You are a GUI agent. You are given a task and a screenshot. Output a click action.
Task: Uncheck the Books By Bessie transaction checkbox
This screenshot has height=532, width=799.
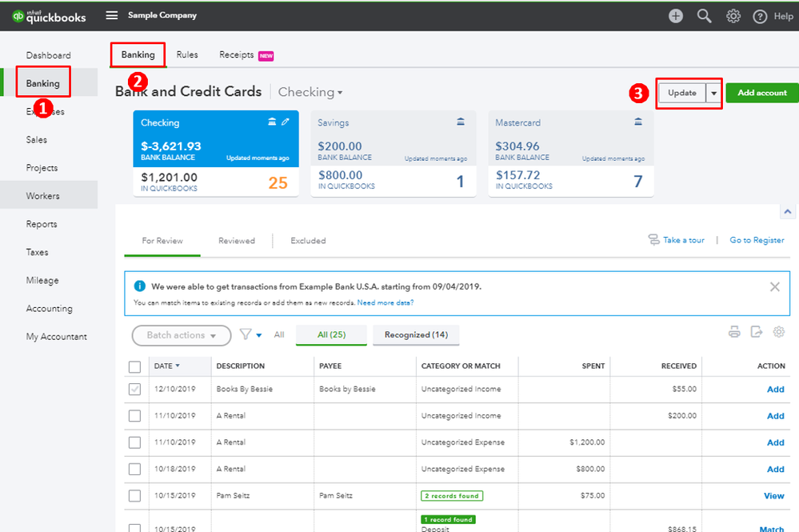(134, 390)
